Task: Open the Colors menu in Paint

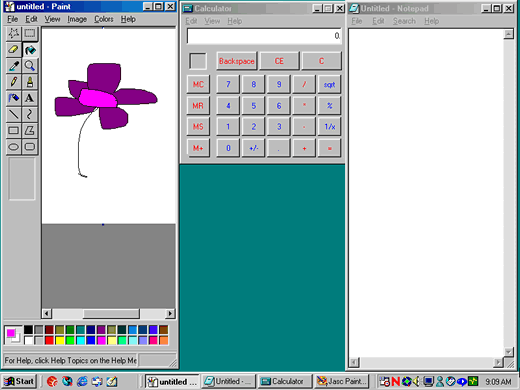Action: coord(104,19)
